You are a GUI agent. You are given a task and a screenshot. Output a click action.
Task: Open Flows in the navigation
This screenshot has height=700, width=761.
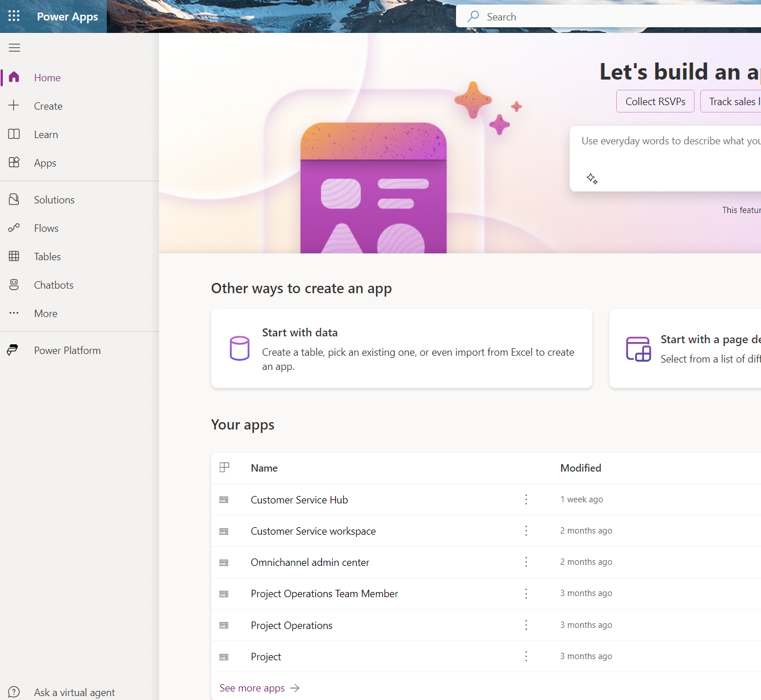pos(80,228)
